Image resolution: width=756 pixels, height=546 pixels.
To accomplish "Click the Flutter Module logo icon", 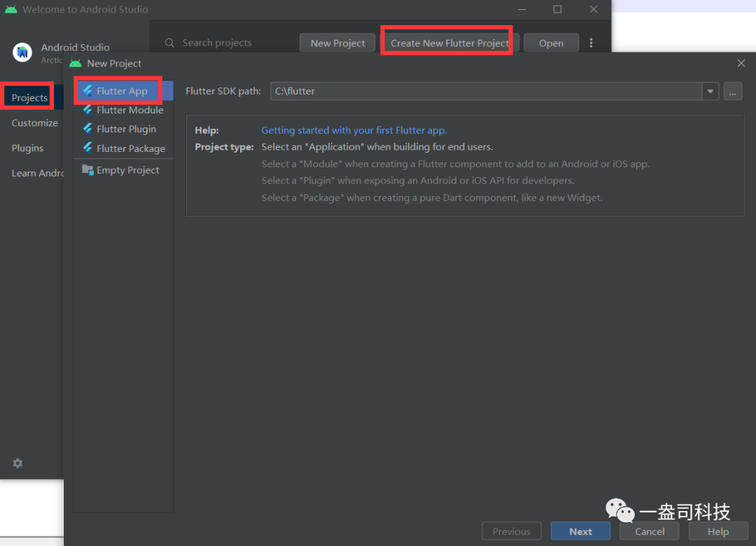I will click(x=87, y=110).
